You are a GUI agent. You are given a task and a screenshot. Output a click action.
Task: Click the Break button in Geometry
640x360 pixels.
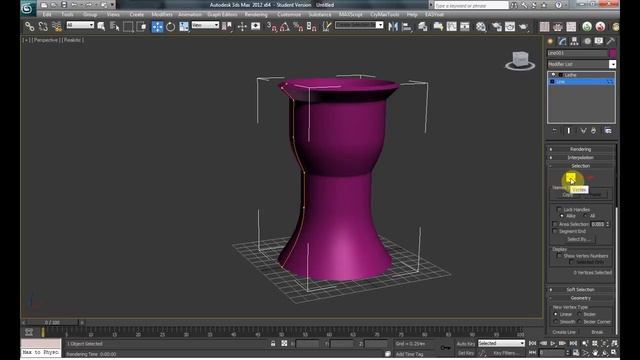click(597, 332)
